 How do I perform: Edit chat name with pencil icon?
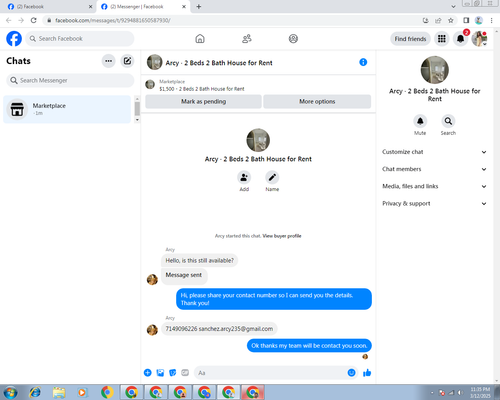272,177
